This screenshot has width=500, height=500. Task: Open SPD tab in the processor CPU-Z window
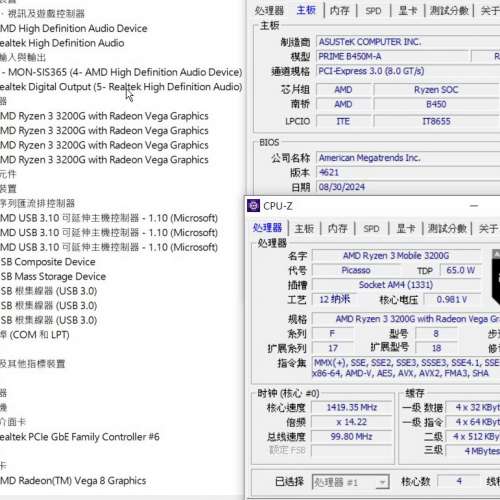[x=371, y=228]
